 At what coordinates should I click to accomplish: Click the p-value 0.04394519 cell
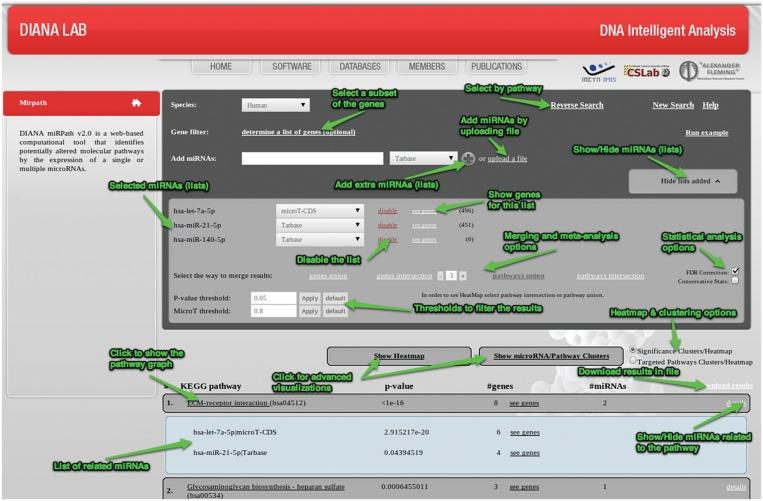403,452
